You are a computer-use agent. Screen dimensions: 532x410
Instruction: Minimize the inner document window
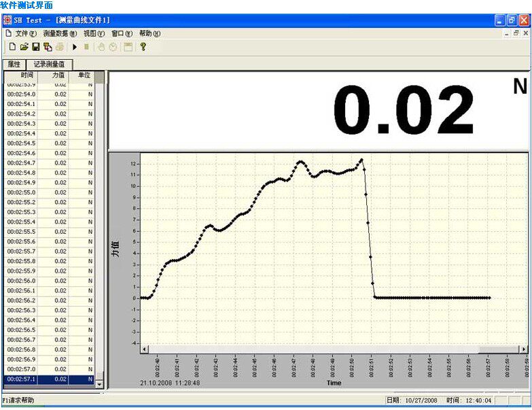pyautogui.click(x=507, y=33)
